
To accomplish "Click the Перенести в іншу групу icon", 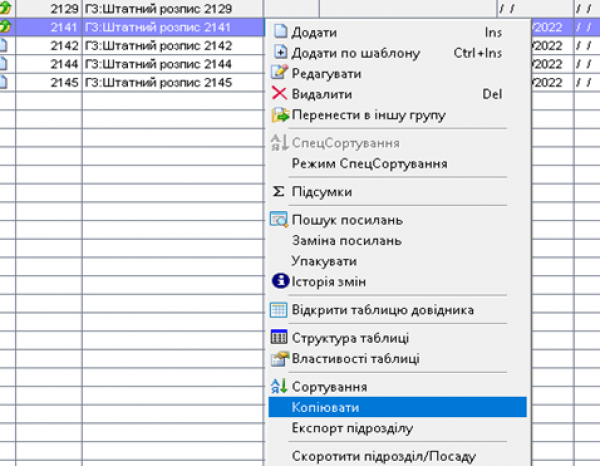I will click(280, 115).
